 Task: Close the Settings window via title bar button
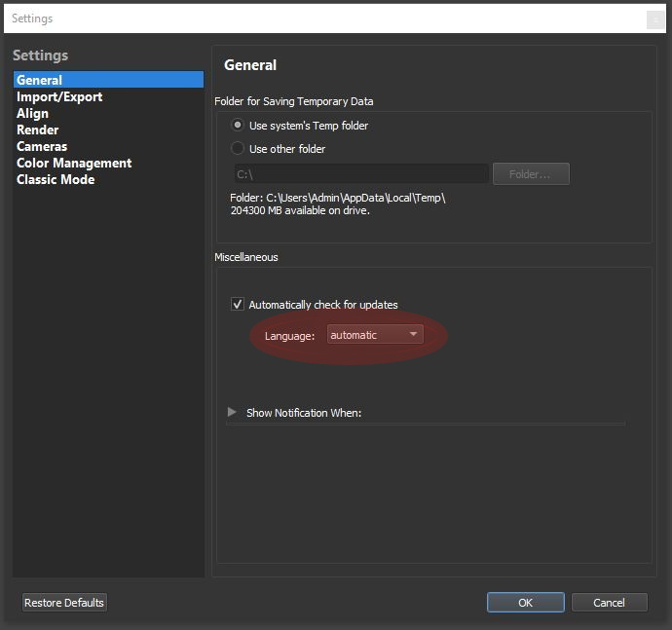click(x=655, y=19)
